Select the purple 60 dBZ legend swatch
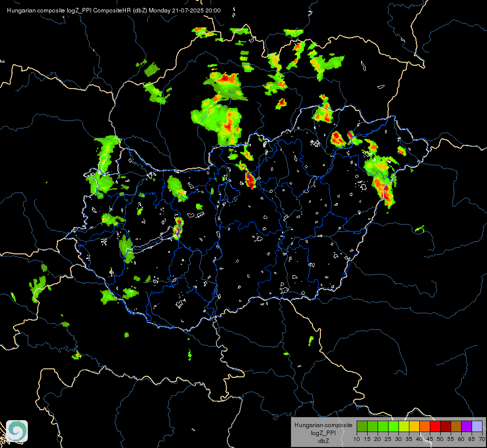The height and width of the screenshot is (448, 487). (467, 426)
